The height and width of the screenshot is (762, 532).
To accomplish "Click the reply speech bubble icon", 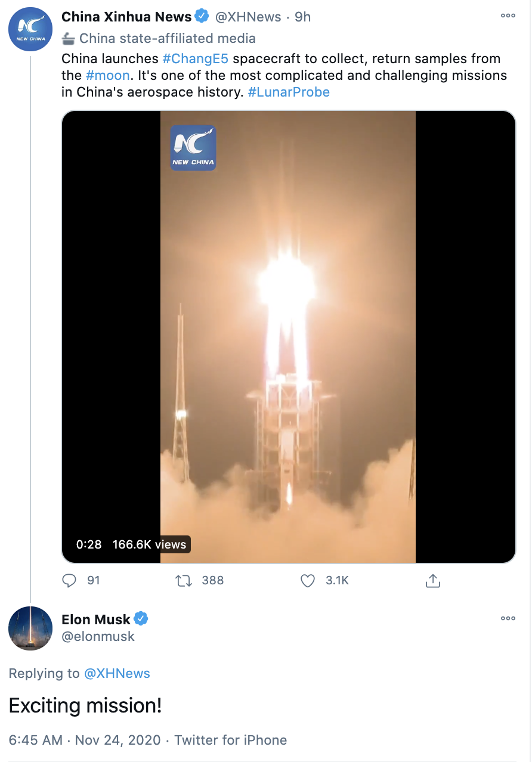I will click(70, 580).
